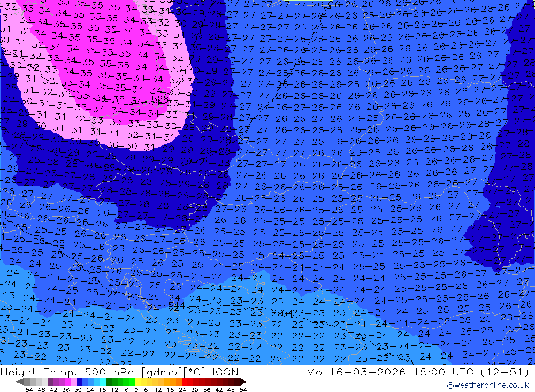
Task: Pick the yellow legend swatch at 0
Action: click(x=138, y=382)
